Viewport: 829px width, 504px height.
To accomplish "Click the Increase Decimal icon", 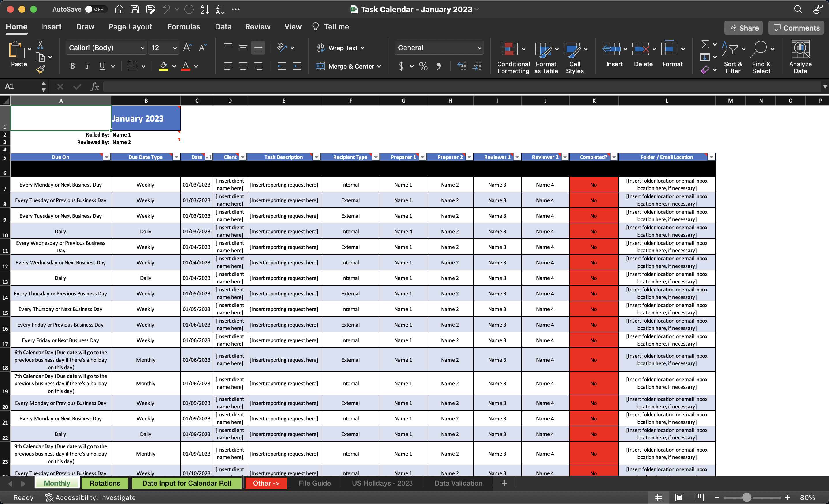I will click(x=462, y=66).
